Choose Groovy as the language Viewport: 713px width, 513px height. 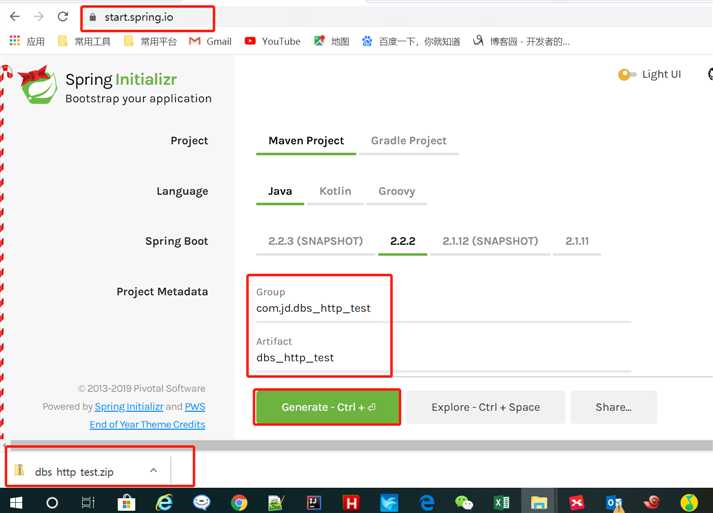click(x=397, y=191)
